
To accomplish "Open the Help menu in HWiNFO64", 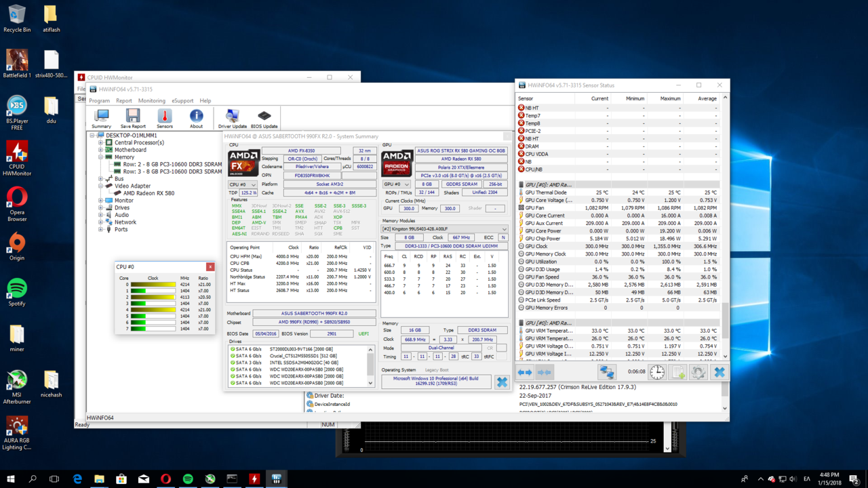I will coord(205,100).
